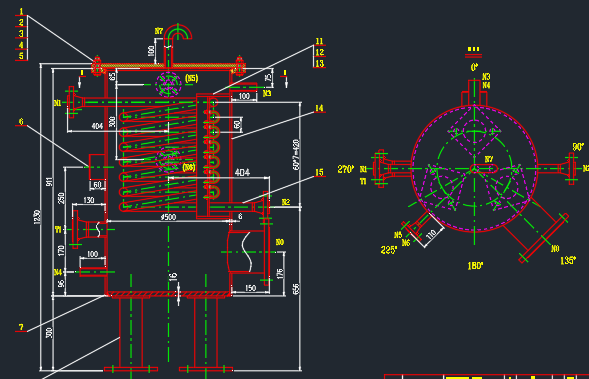Select the '911' vertical dimension
Image resolution: width=589 pixels, height=379 pixels.
pos(49,182)
